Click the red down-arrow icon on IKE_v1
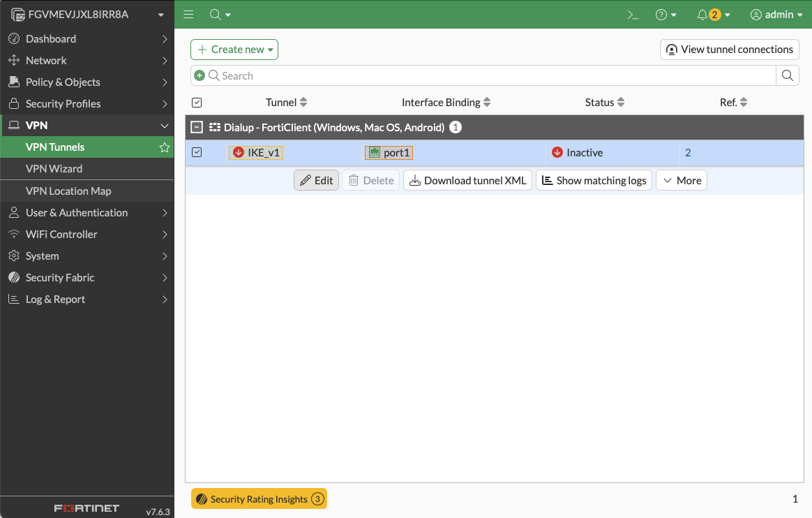The height and width of the screenshot is (518, 812). point(238,152)
